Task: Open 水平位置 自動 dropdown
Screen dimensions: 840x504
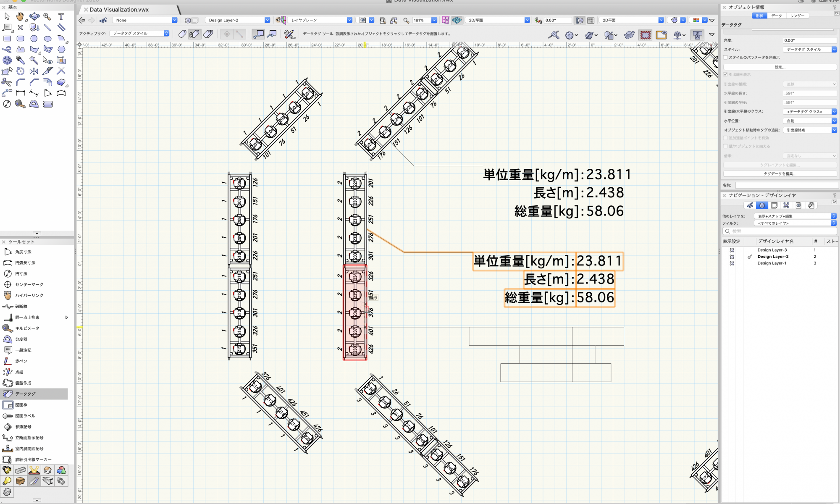Action: pyautogui.click(x=810, y=121)
